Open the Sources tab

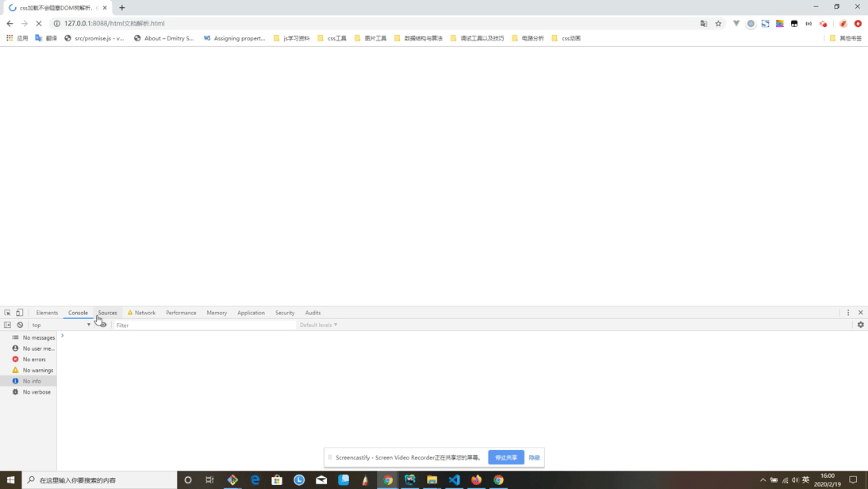(107, 313)
